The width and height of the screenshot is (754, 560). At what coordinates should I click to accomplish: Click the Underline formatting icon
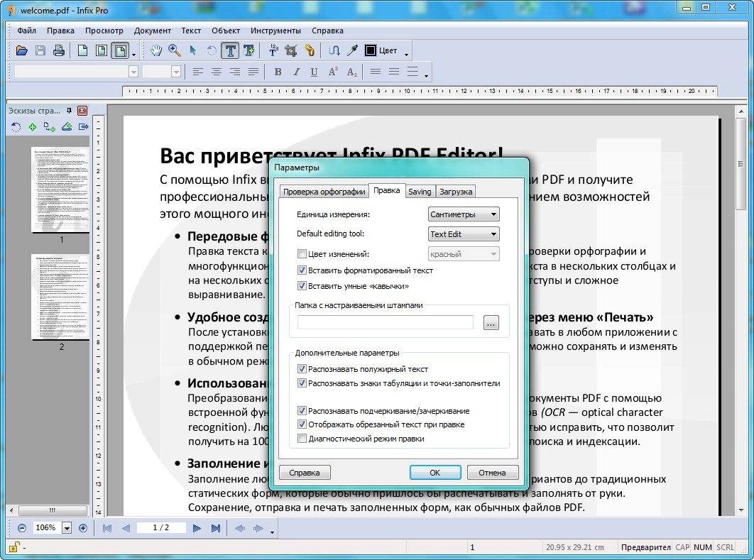314,72
